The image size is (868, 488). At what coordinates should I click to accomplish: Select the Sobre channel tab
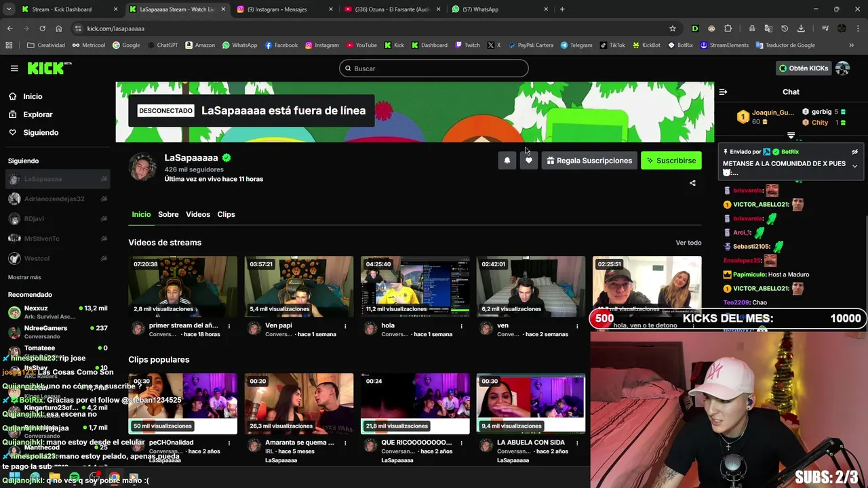168,214
